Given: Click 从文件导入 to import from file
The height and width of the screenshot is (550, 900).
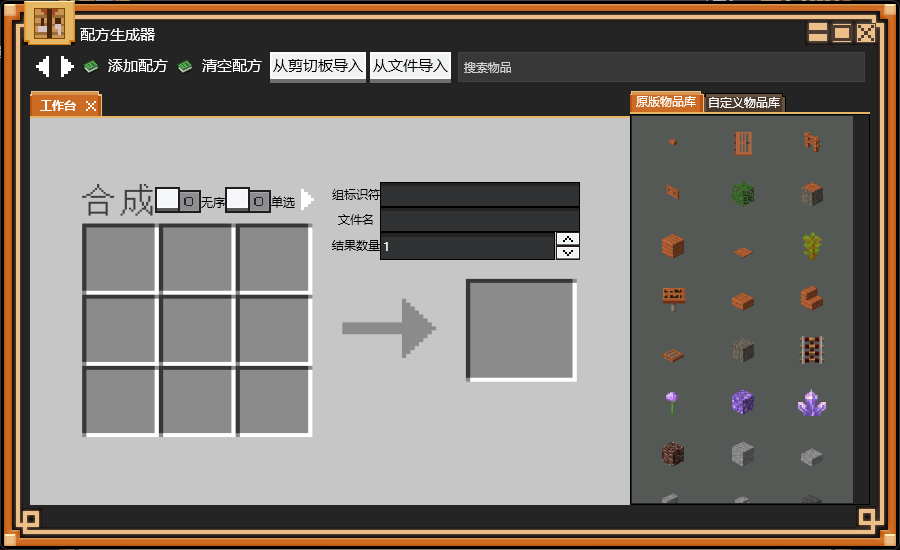Looking at the screenshot, I should pos(410,67).
